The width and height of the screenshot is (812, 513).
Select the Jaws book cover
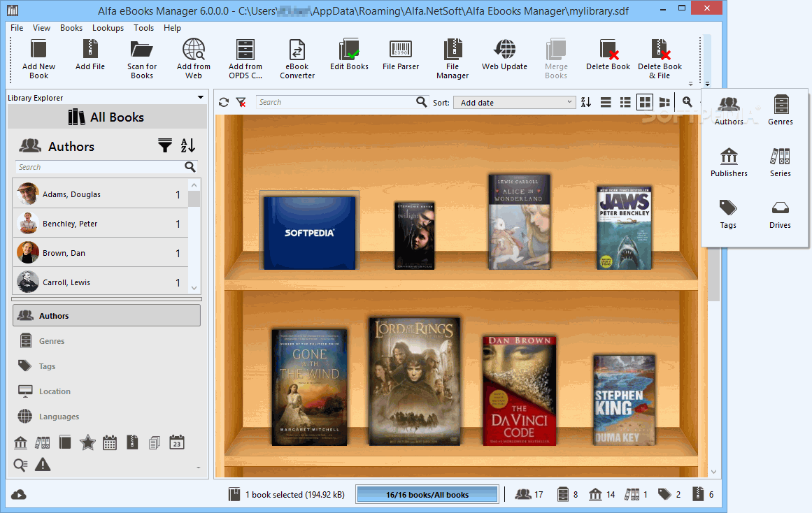[624, 228]
